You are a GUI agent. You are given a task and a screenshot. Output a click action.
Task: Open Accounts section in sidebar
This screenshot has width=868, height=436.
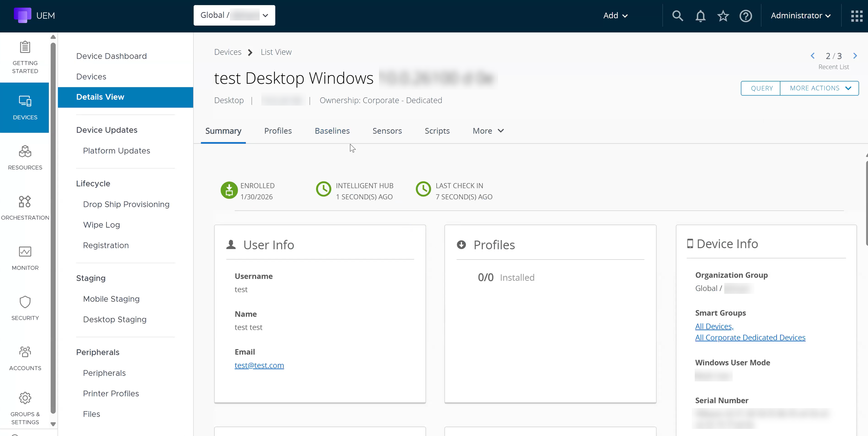coord(25,358)
